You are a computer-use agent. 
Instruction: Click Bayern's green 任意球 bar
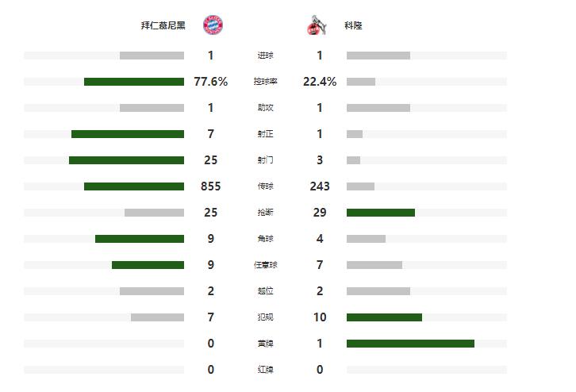(148, 265)
